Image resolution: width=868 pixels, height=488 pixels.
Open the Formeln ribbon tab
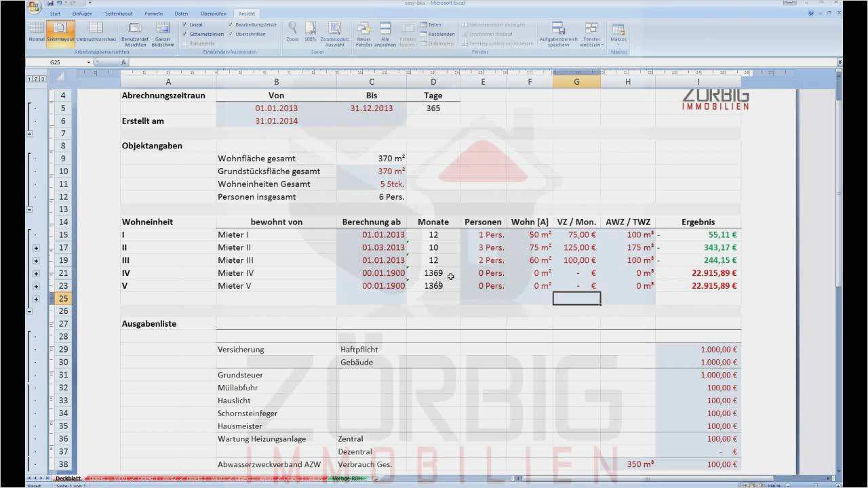coord(153,14)
